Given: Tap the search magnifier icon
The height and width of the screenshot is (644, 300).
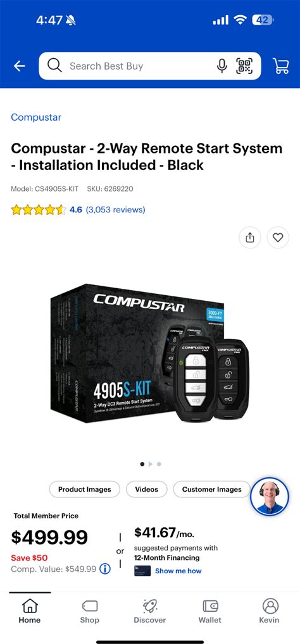Looking at the screenshot, I should (x=54, y=66).
